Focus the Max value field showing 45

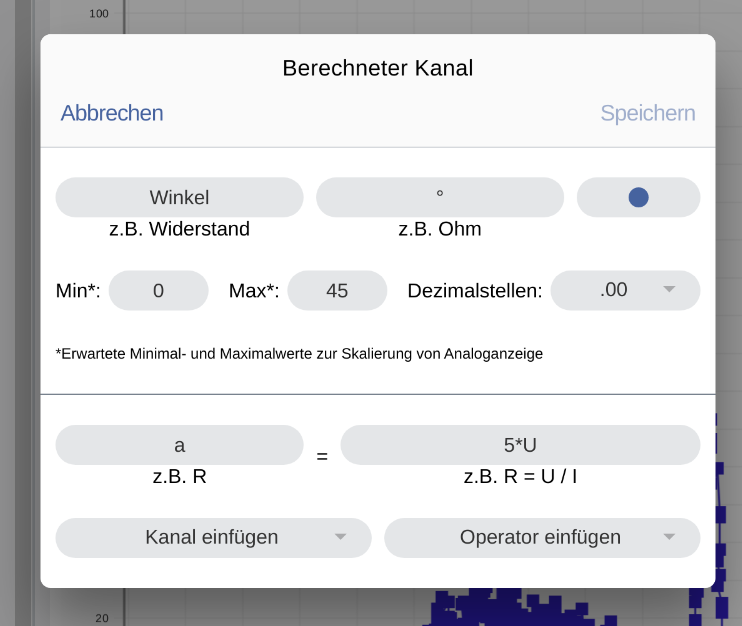point(337,290)
